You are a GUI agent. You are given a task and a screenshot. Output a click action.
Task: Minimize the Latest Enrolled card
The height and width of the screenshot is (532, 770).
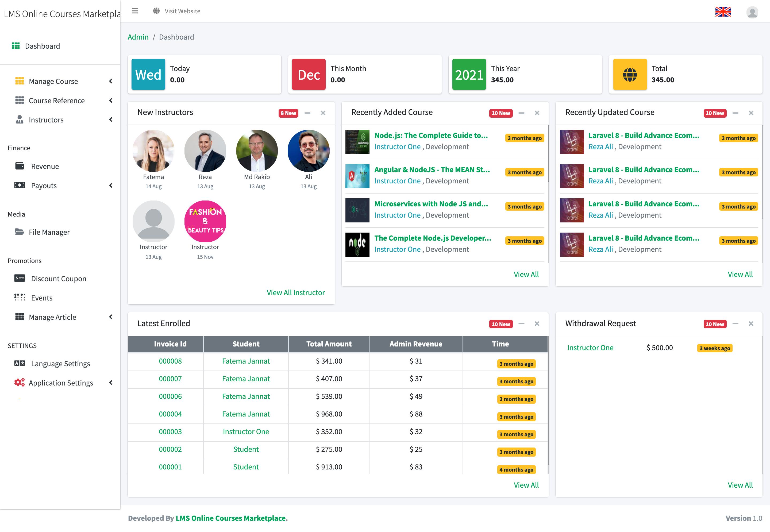click(x=521, y=324)
